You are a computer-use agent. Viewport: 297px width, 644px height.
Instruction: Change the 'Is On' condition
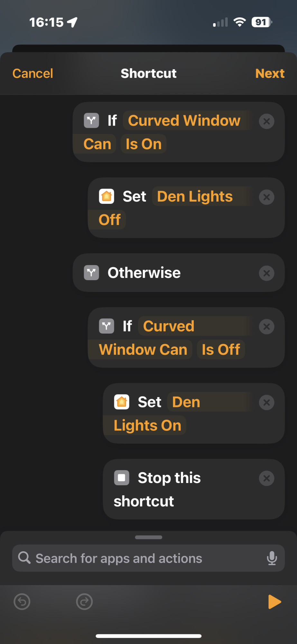(x=144, y=144)
